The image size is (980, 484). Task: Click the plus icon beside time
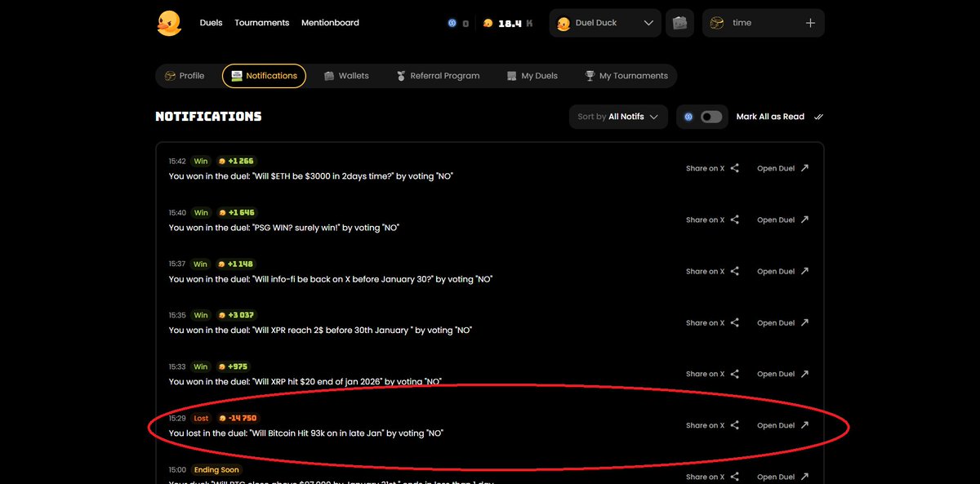point(810,24)
